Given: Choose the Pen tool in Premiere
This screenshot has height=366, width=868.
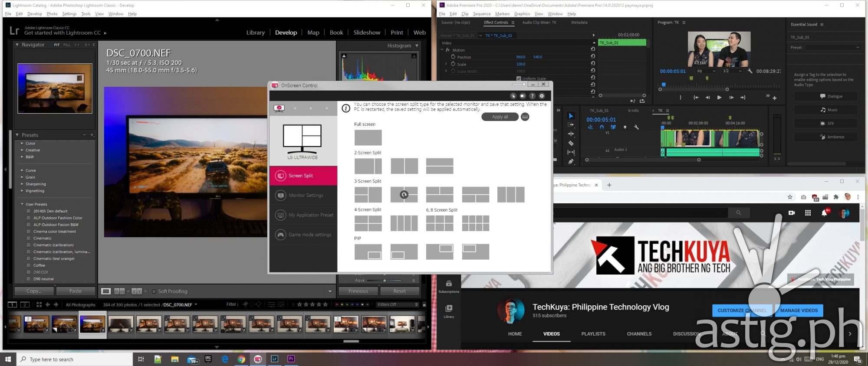Looking at the screenshot, I should point(571,161).
